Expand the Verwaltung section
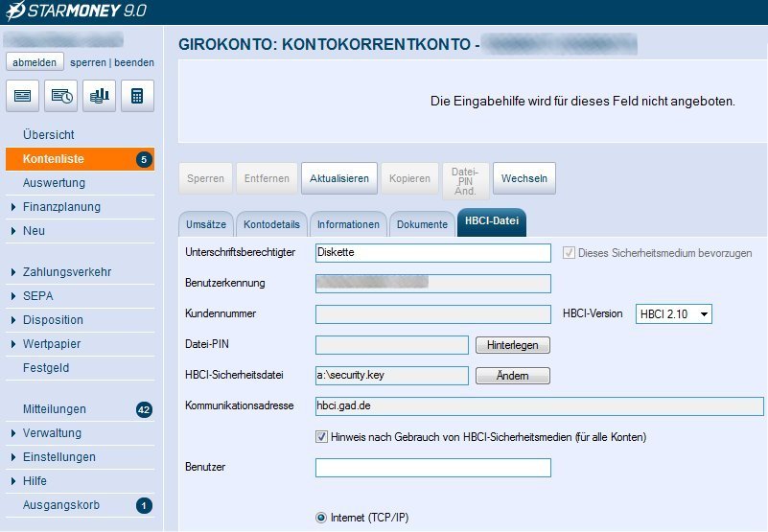Screen dimensions: 768x532 (13, 433)
